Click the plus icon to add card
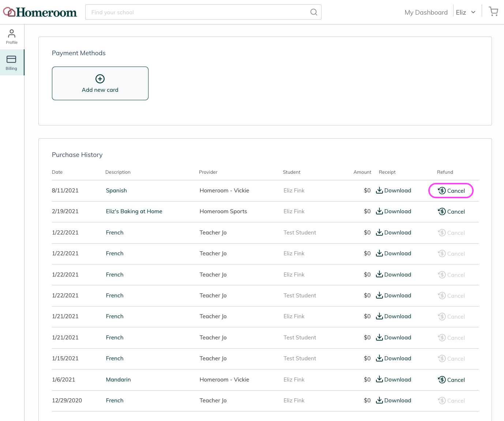This screenshot has width=504, height=421. click(x=100, y=79)
